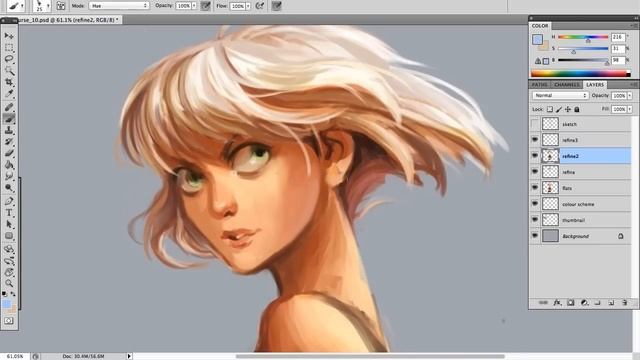Select the Clone Stamp tool

pos(9,130)
